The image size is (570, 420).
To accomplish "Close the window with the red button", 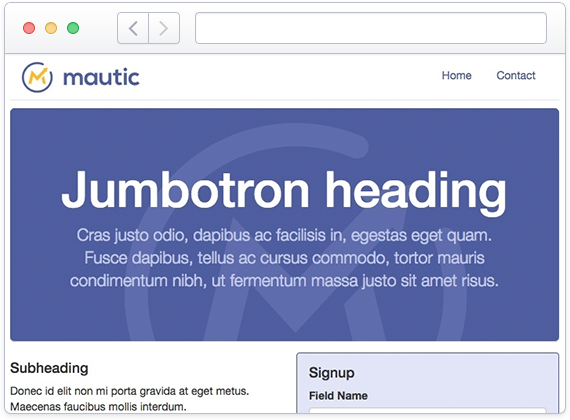I will click(x=29, y=28).
